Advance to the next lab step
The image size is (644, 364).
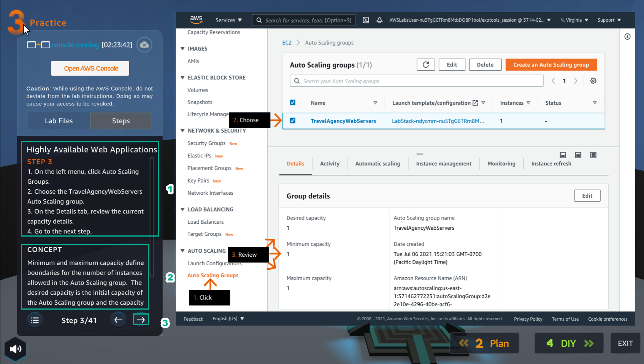pyautogui.click(x=141, y=319)
